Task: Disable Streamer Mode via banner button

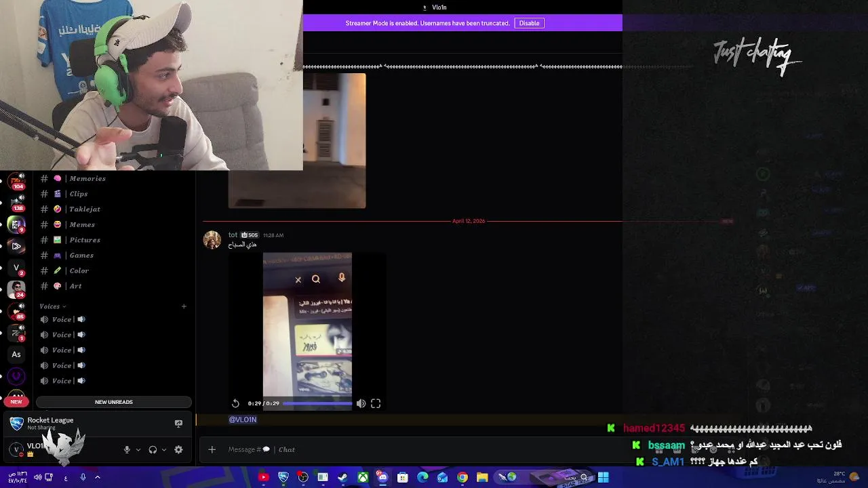Action: (529, 23)
